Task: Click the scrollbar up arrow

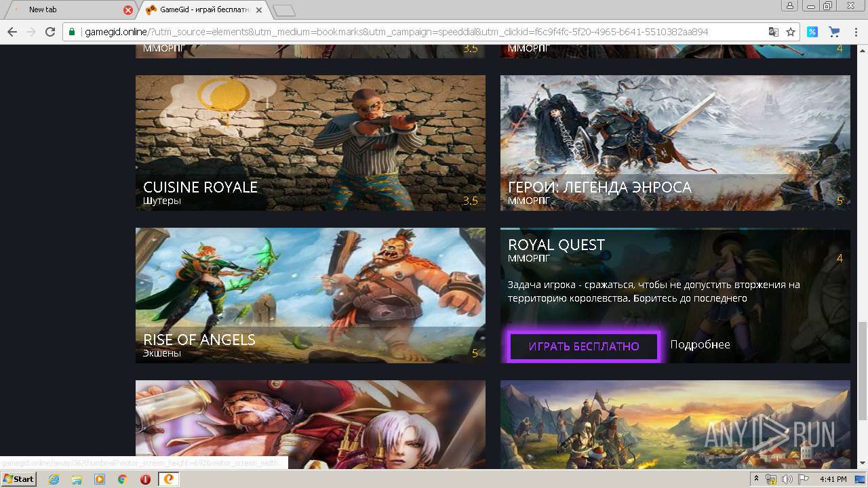Action: click(862, 49)
